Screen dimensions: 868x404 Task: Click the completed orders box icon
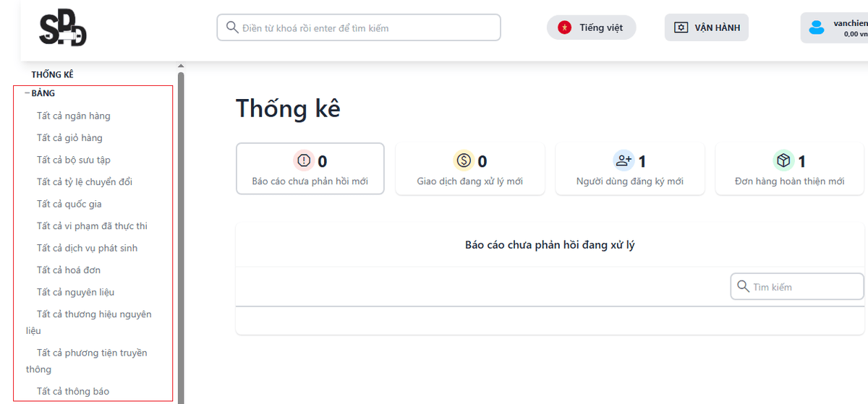(783, 160)
